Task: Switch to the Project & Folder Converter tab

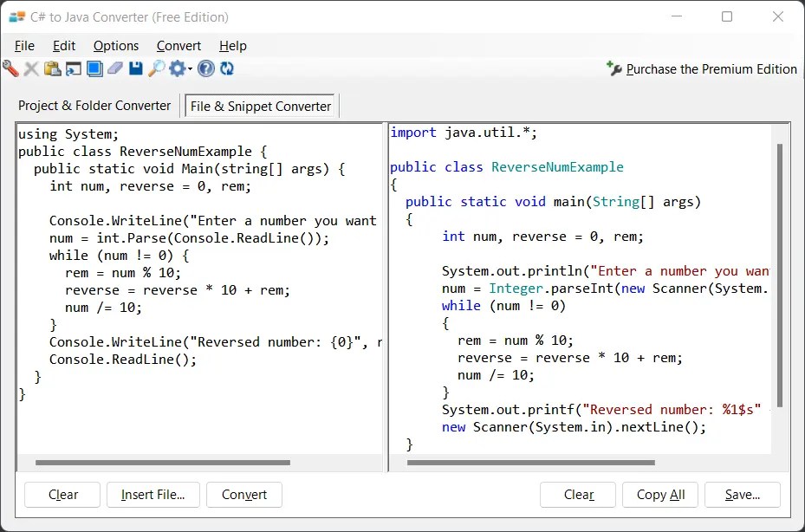Action: pos(94,105)
